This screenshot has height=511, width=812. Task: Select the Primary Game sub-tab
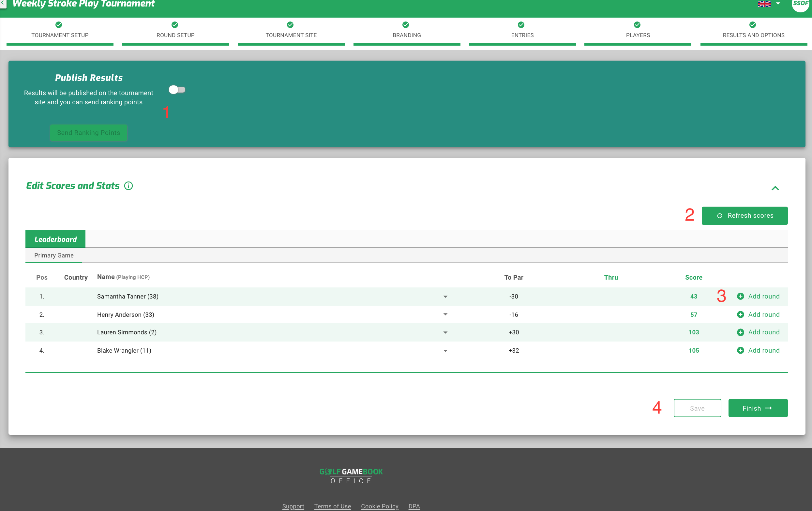click(54, 255)
